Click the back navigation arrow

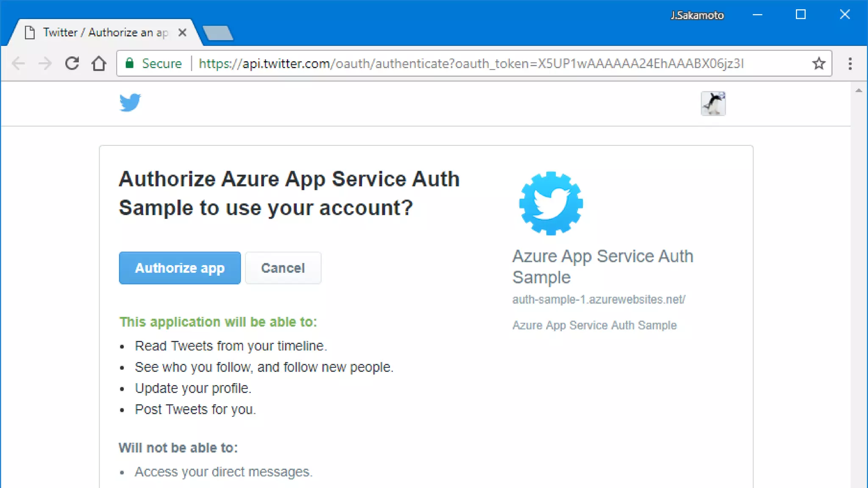coord(18,64)
